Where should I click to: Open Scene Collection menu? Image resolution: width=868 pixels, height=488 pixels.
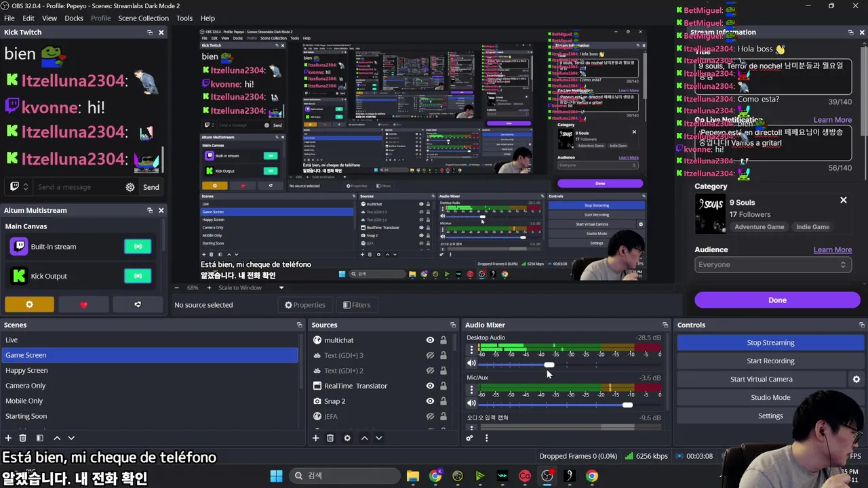click(x=143, y=18)
